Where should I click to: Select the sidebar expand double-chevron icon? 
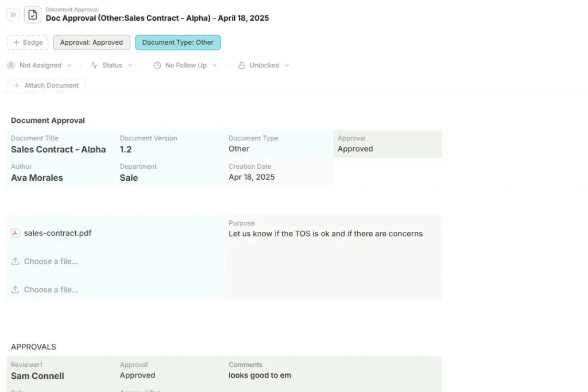click(13, 14)
